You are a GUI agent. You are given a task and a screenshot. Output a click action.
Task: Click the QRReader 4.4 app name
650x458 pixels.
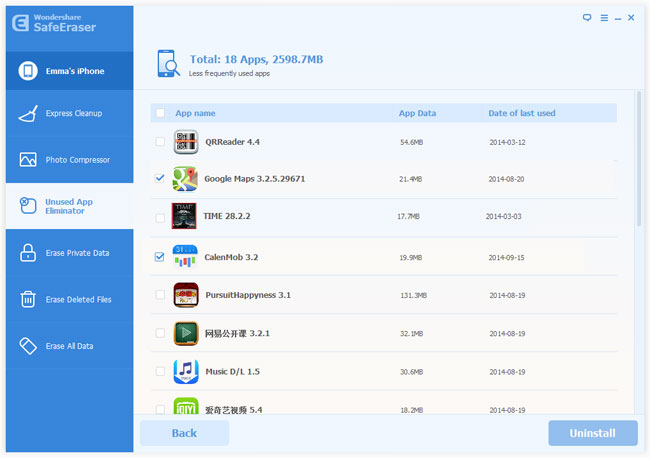tap(233, 142)
